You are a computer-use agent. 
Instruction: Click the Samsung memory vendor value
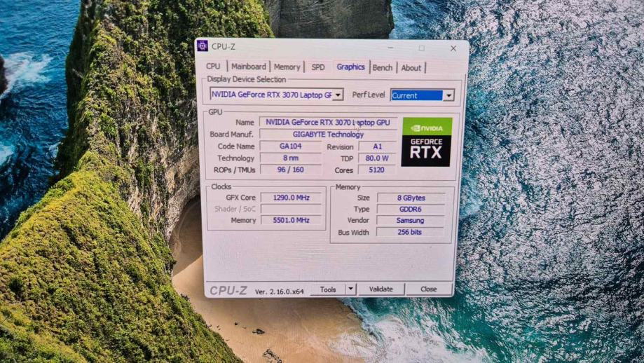click(x=411, y=221)
